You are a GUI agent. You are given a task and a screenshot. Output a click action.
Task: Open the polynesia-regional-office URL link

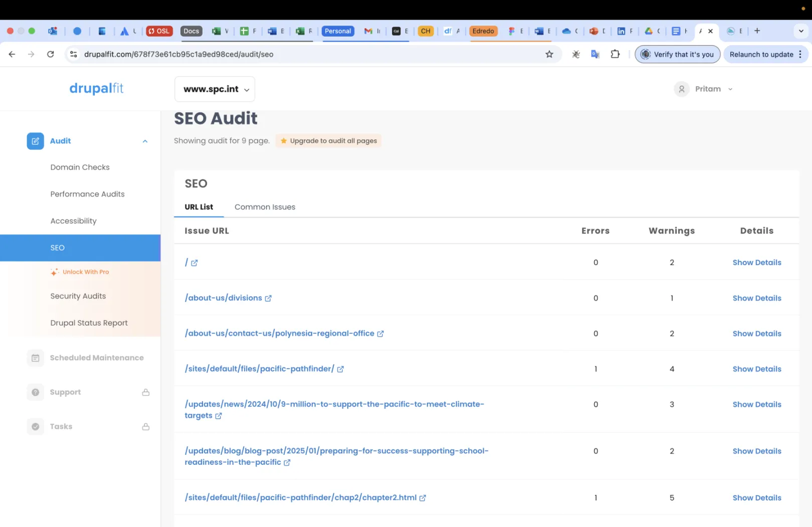[x=279, y=333]
